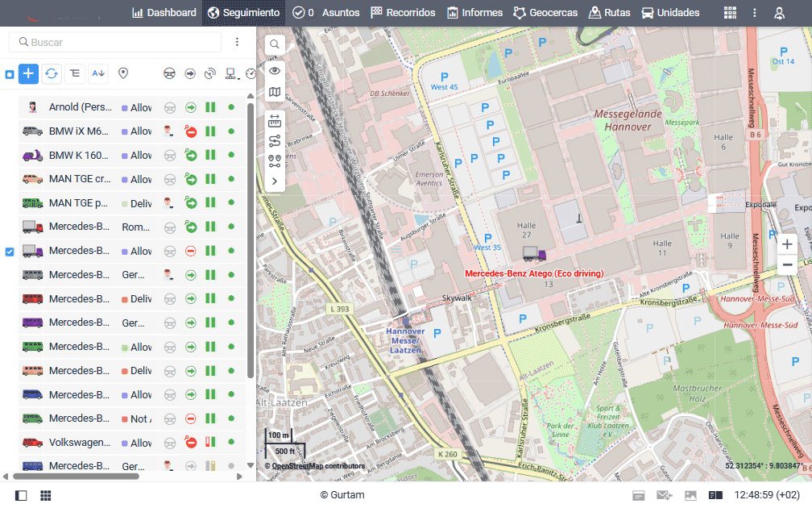812x508 pixels.
Task: Switch to the Informes tab
Action: pos(475,13)
